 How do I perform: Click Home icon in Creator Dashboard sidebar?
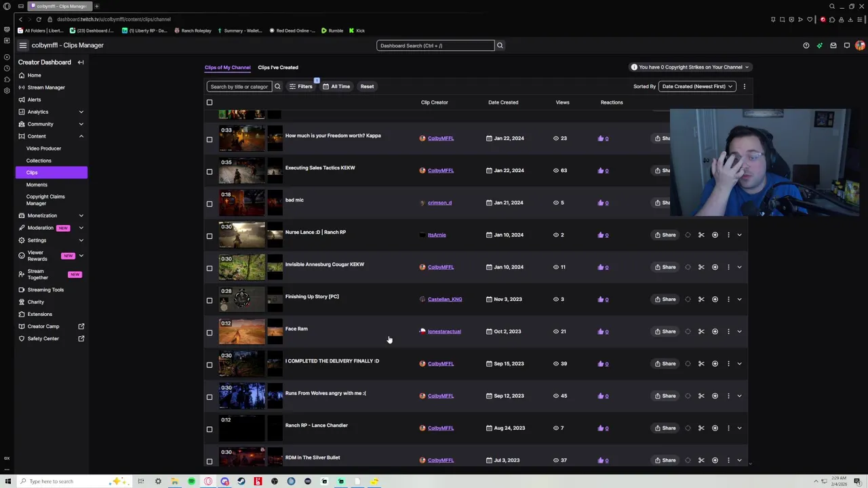coord(22,75)
